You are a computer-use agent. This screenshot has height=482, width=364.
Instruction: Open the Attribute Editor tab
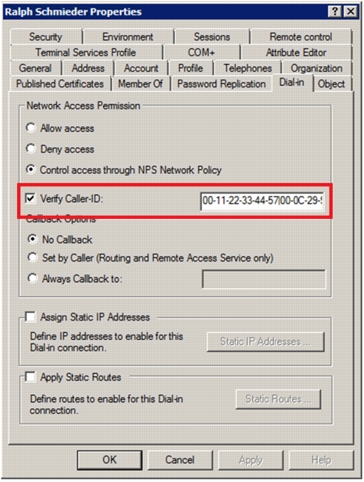coord(296,52)
